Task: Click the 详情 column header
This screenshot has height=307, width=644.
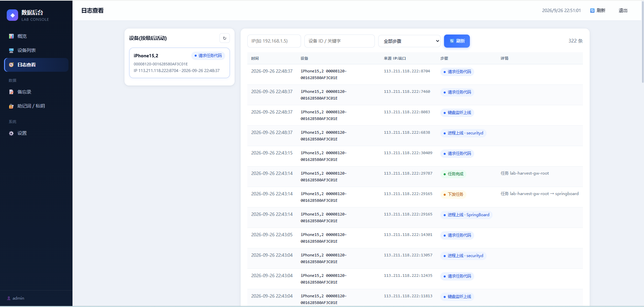Action: (505, 58)
